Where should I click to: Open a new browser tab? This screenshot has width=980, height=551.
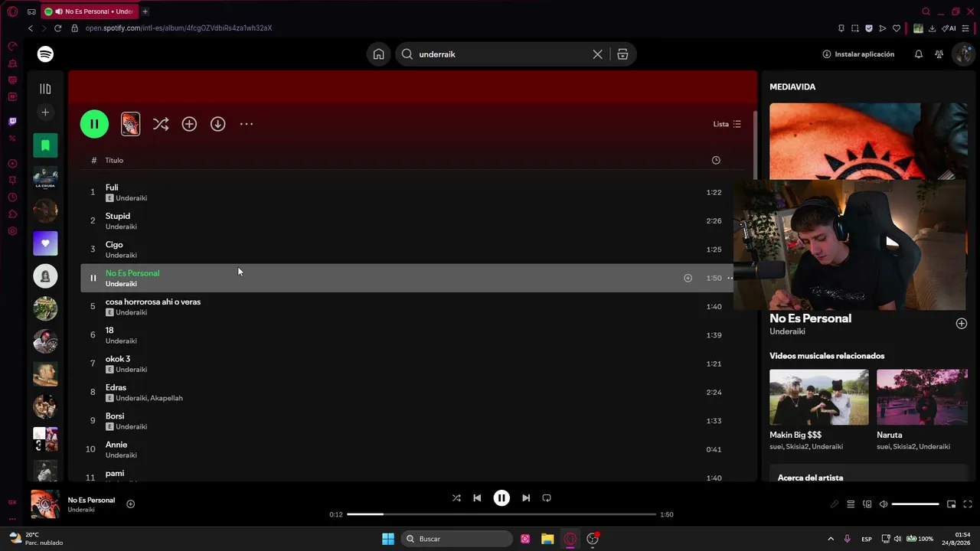click(145, 11)
